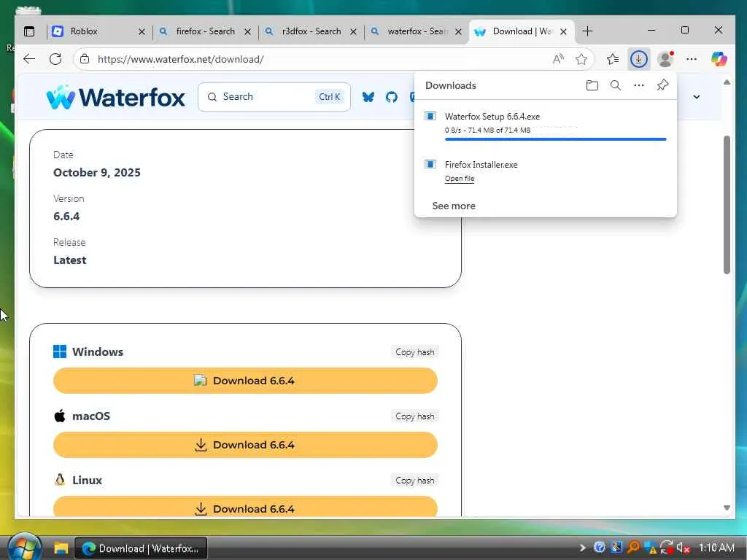Refresh the current page

(x=55, y=59)
